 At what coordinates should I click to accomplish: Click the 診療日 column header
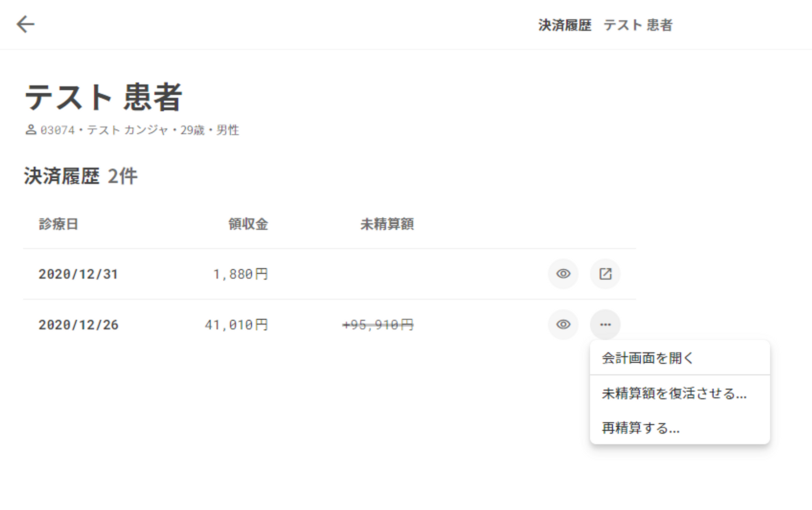pos(58,224)
